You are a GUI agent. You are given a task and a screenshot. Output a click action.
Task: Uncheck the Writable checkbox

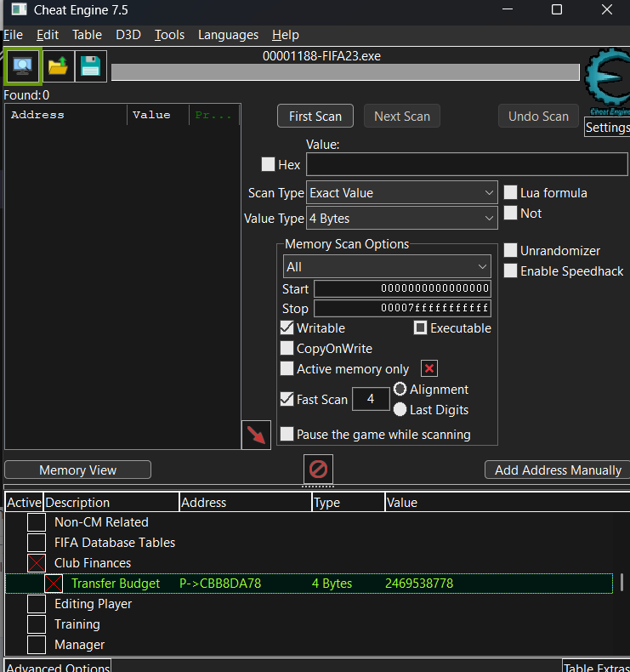287,327
